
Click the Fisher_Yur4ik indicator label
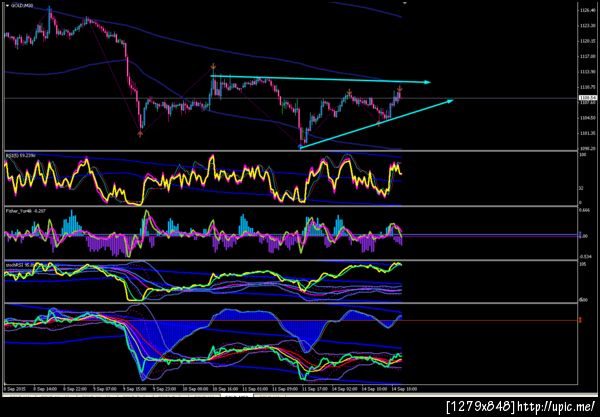click(26, 211)
